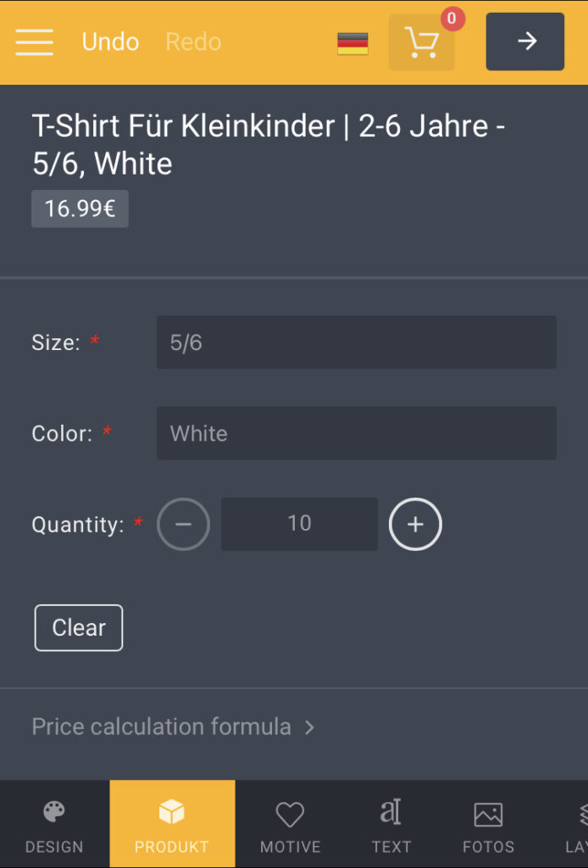Click the 16.99€ price badge
Viewport: 588px width, 868px height.
click(80, 209)
